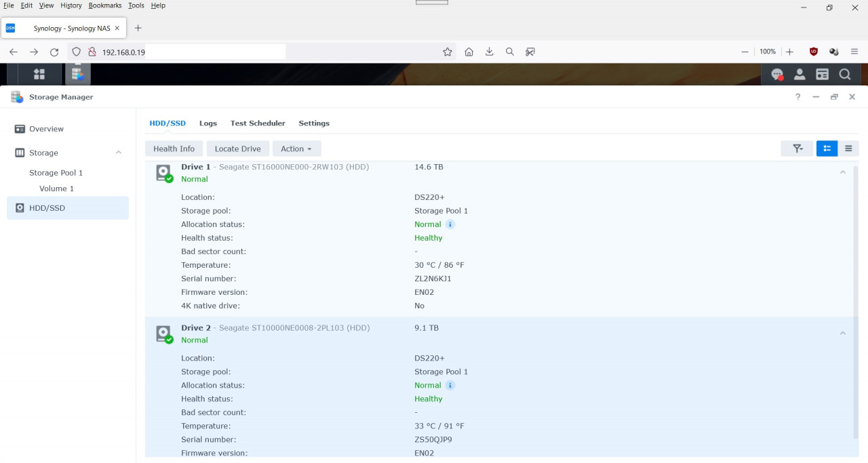Collapse the Storage section in sidebar
The width and height of the screenshot is (868, 463).
pyautogui.click(x=118, y=153)
